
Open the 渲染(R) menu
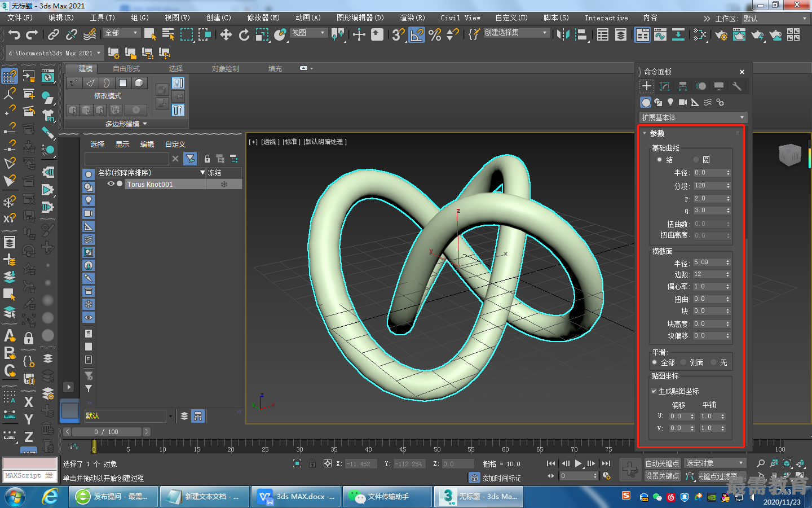(x=412, y=18)
